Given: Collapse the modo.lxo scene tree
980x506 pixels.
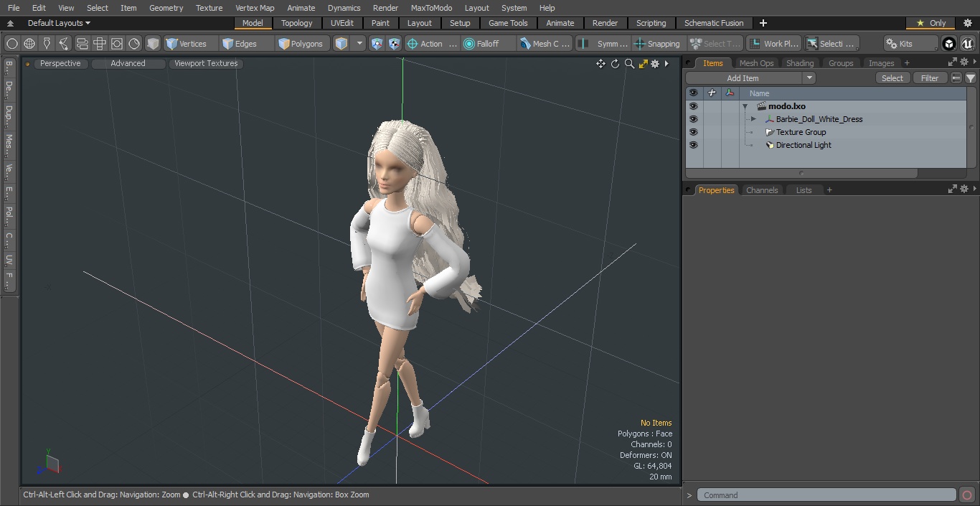Looking at the screenshot, I should coord(745,106).
